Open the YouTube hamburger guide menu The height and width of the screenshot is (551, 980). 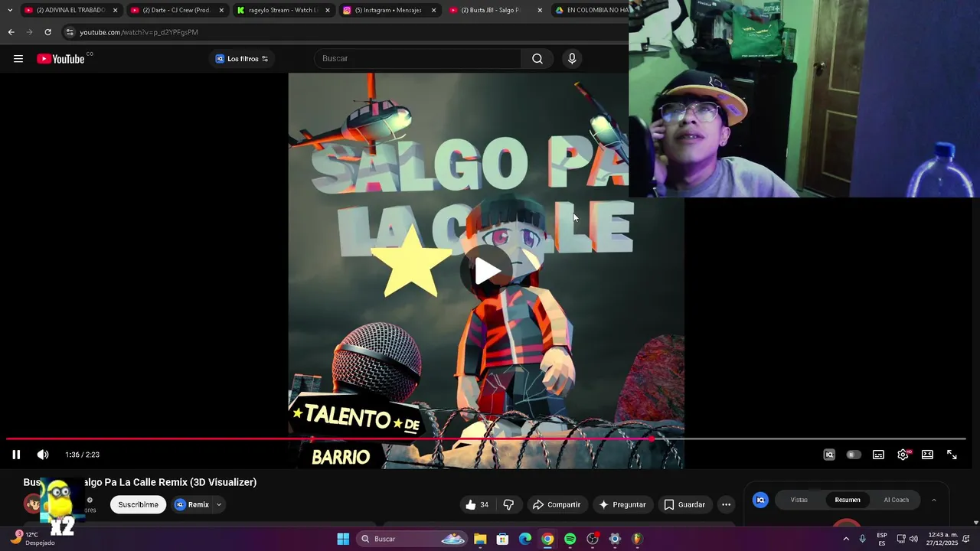(18, 59)
